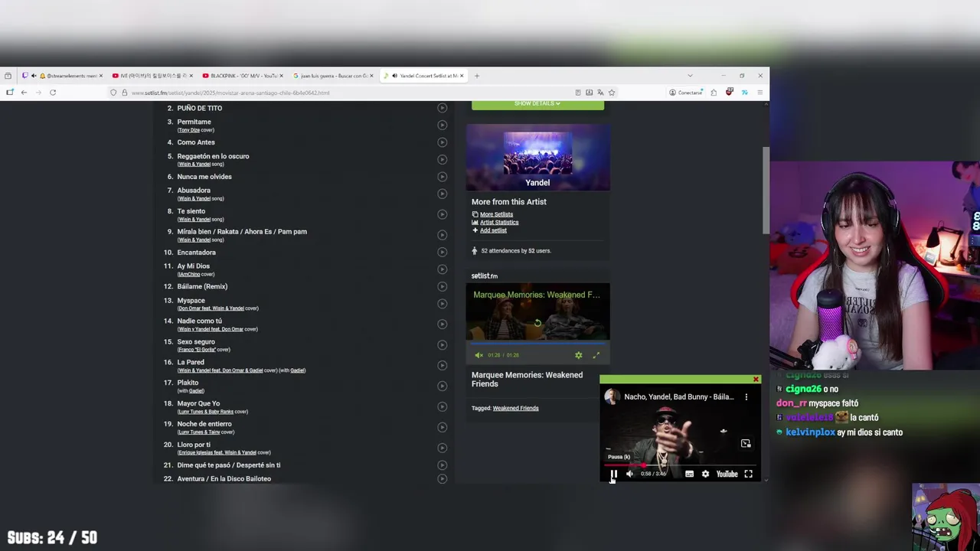Play Nadie como tú preview icon

pyautogui.click(x=442, y=324)
